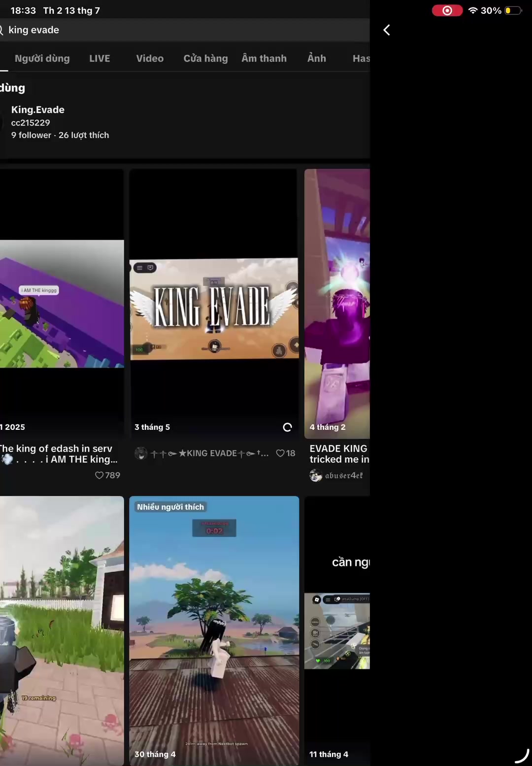
Task: Open King.Evade user profile
Action: [38, 109]
